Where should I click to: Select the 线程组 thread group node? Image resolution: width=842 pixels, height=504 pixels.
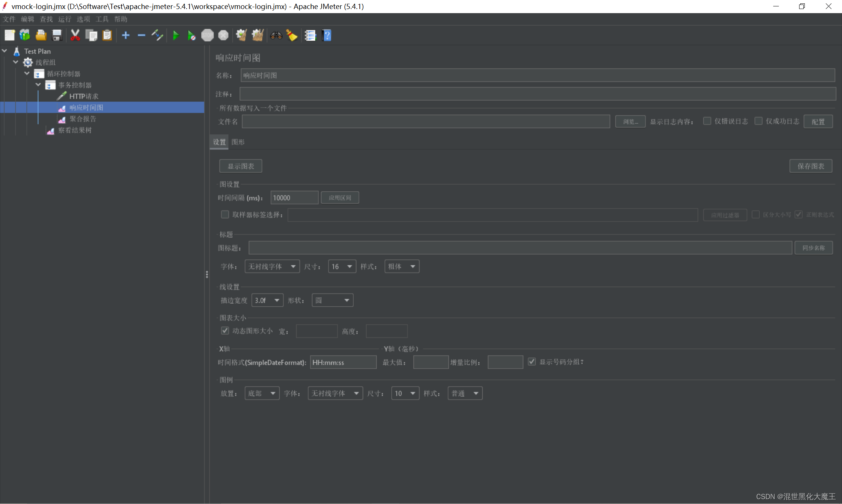pos(45,62)
